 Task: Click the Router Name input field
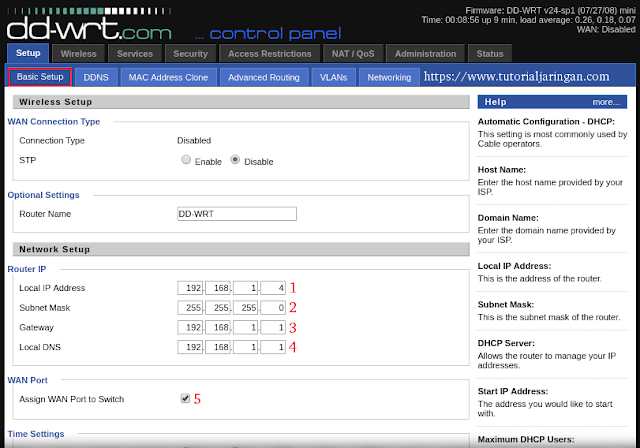coord(237,214)
